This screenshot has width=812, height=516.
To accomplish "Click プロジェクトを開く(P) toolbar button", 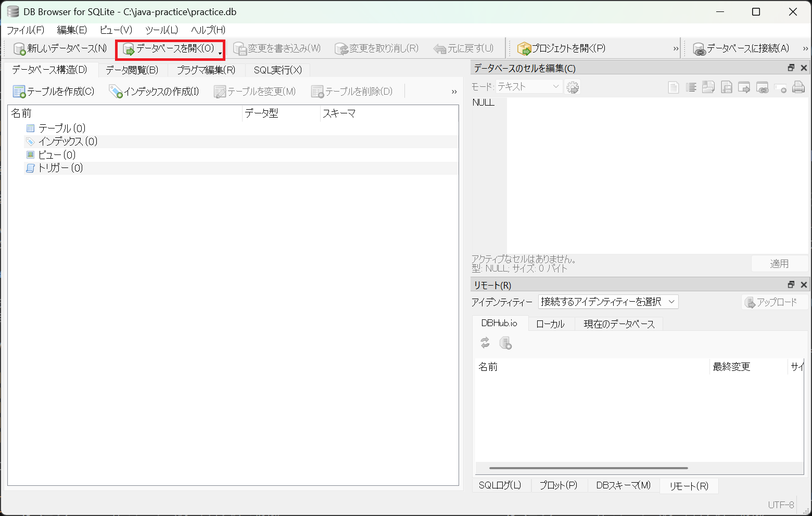I will coord(561,48).
